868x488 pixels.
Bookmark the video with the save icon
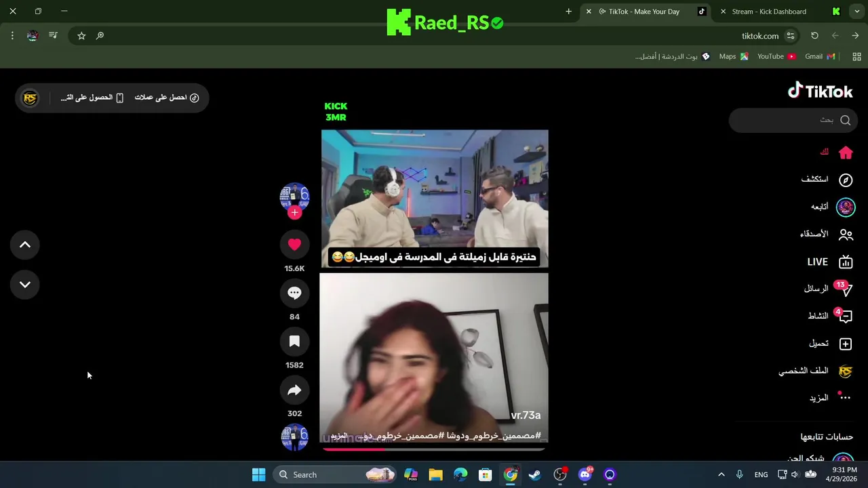point(294,342)
